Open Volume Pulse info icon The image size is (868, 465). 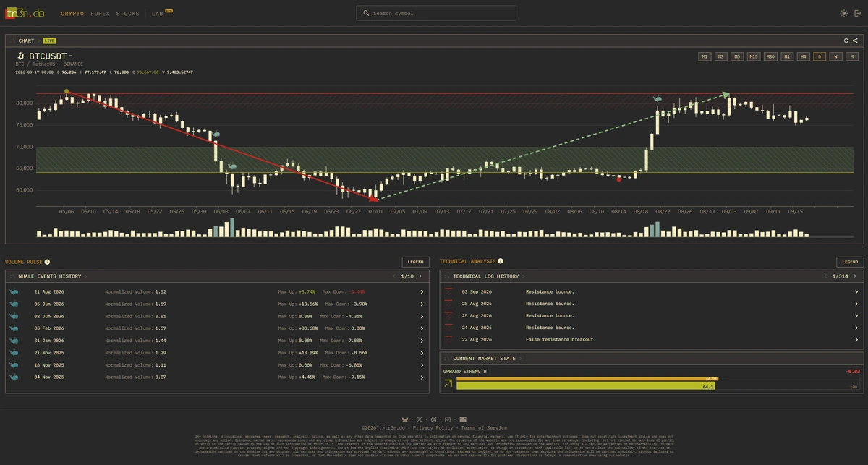[x=47, y=262]
